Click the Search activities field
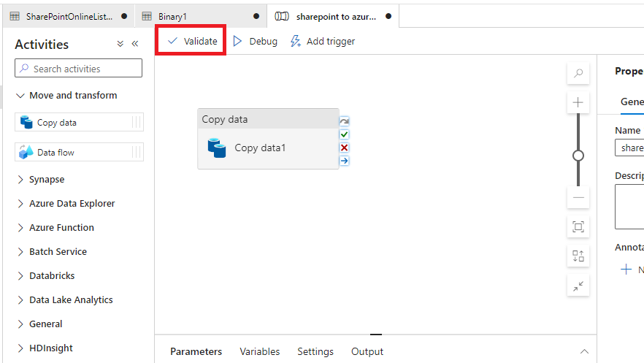The height and width of the screenshot is (363, 644). (78, 68)
